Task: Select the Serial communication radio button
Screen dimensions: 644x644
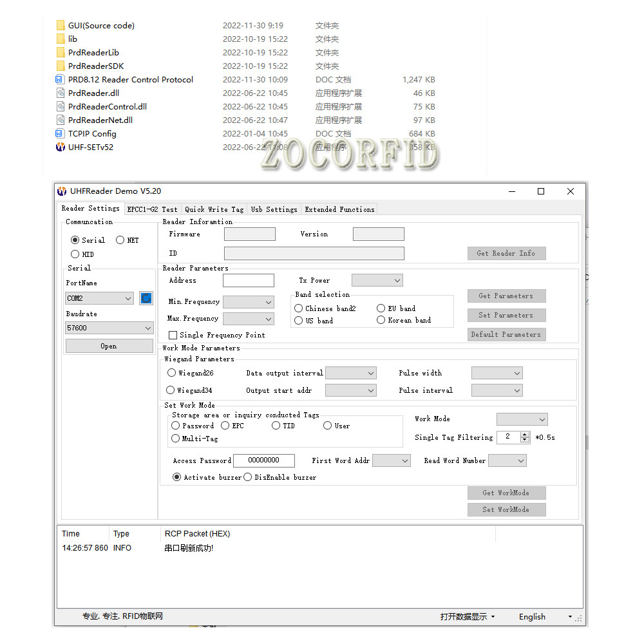Action: (75, 240)
